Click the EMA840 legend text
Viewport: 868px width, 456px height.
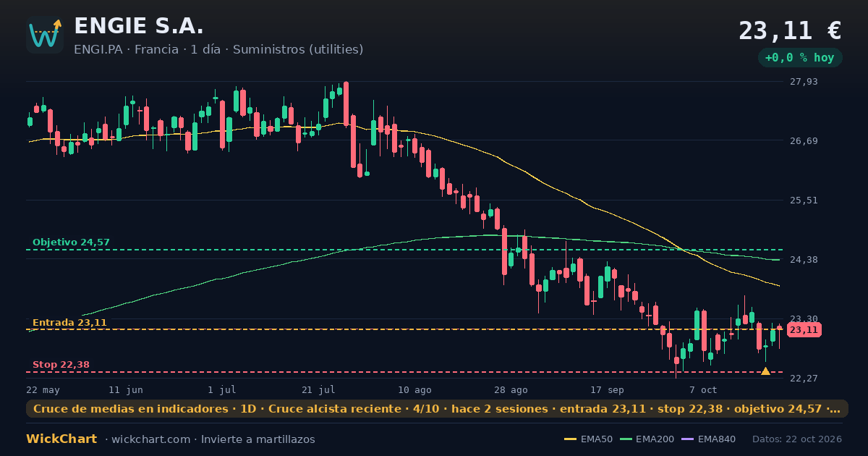[x=718, y=439]
